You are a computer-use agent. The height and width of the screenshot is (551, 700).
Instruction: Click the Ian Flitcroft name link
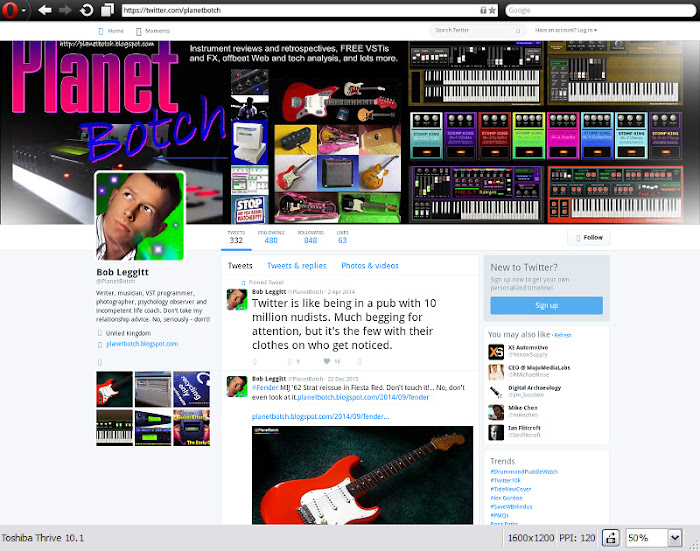[524, 428]
